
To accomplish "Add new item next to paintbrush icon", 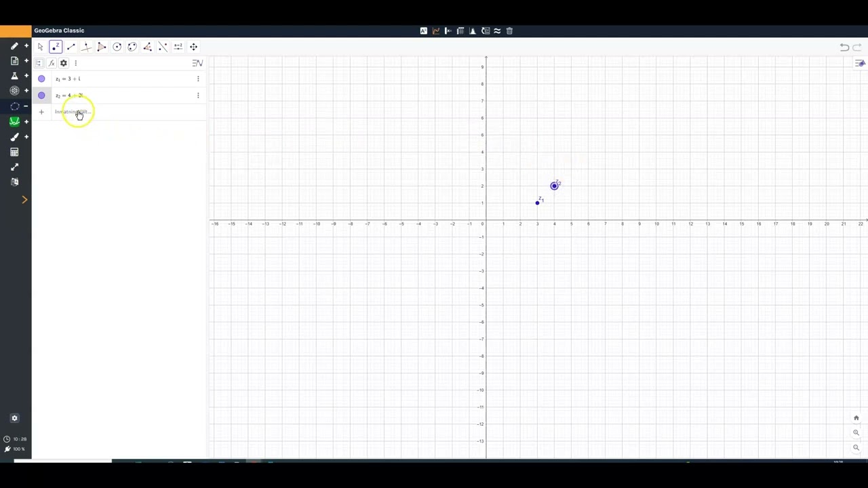I will point(26,137).
